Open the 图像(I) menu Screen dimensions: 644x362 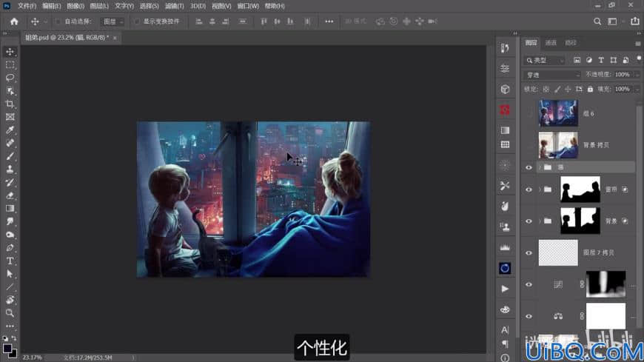coord(76,6)
